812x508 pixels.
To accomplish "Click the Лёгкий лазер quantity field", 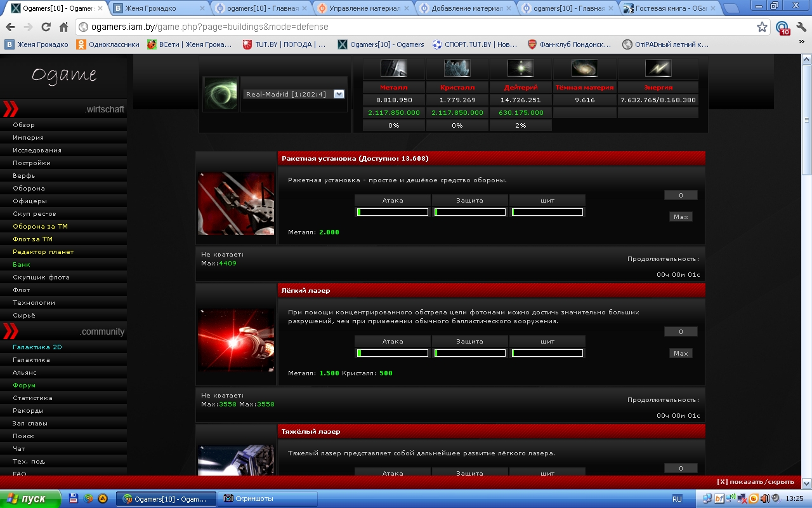I will click(x=681, y=331).
